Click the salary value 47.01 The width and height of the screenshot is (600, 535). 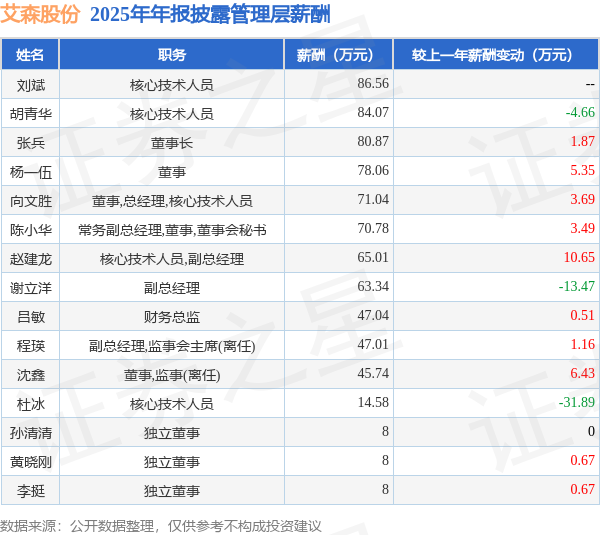(373, 344)
